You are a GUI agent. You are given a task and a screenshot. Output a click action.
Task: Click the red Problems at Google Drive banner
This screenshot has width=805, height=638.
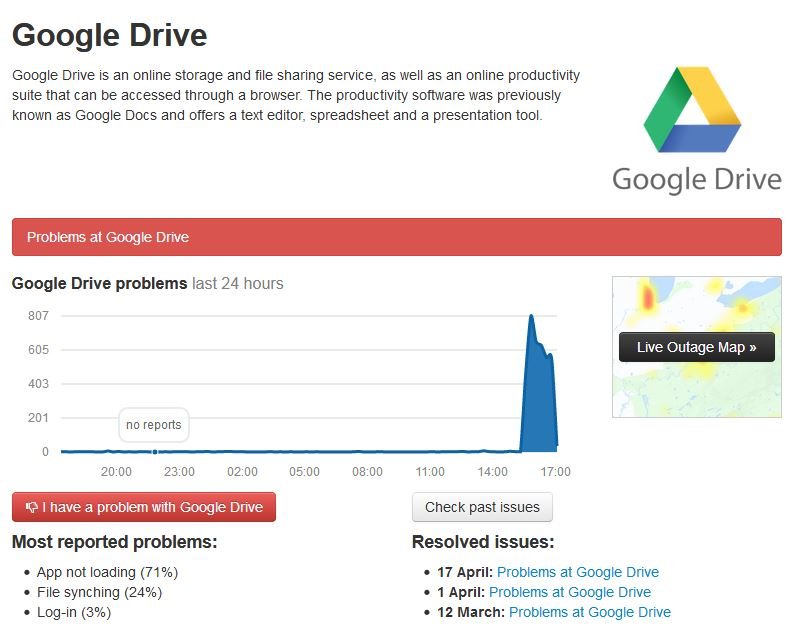[396, 237]
